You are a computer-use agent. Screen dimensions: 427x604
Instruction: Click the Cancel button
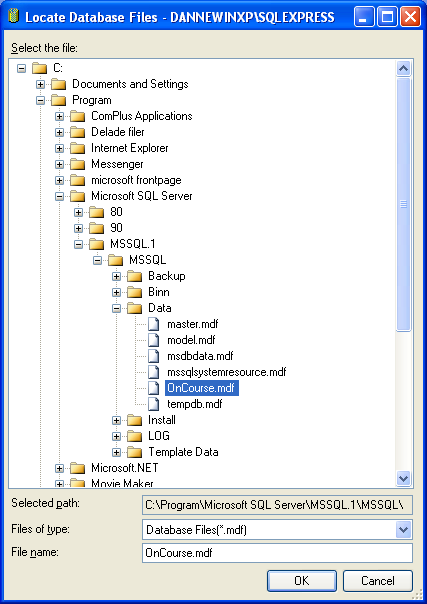[377, 581]
